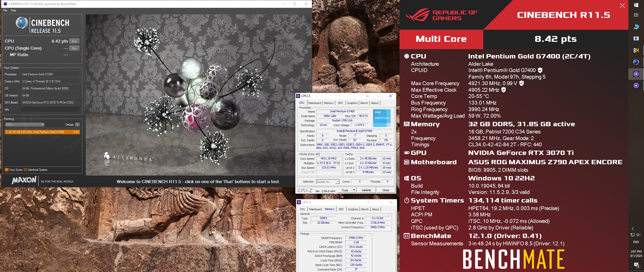
Task: Open the BenchMate BM taskbar icon
Action: (x=636, y=50)
